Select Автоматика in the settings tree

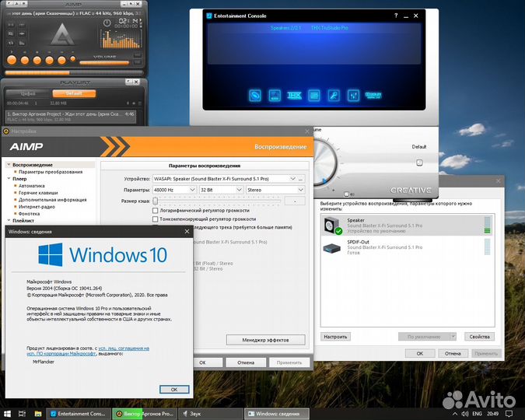click(31, 186)
